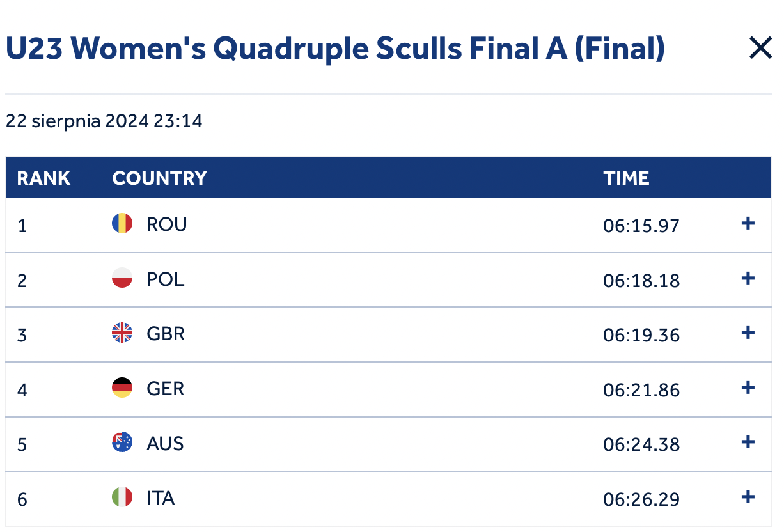Click the RANK column header
The height and width of the screenshot is (532, 784).
[x=43, y=178]
